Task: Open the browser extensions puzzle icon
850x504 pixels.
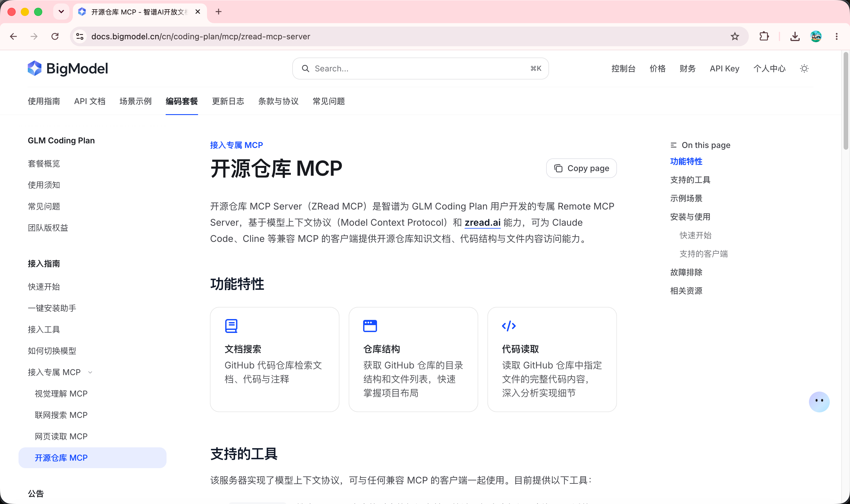Action: pyautogui.click(x=764, y=36)
